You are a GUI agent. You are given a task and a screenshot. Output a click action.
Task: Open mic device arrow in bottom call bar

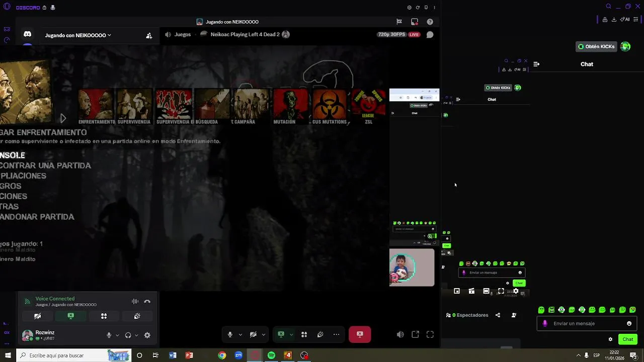pos(240,335)
